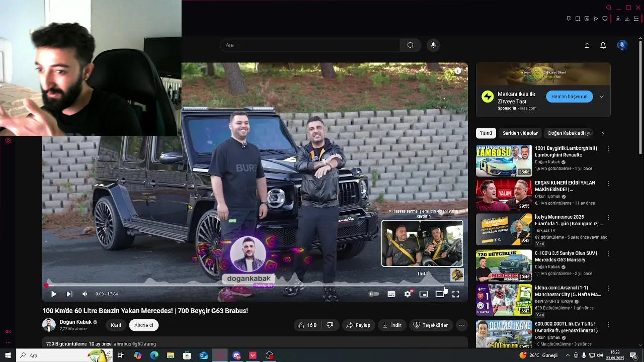Image resolution: width=644 pixels, height=362 pixels.
Task: Open player settings gear
Action: (408, 294)
